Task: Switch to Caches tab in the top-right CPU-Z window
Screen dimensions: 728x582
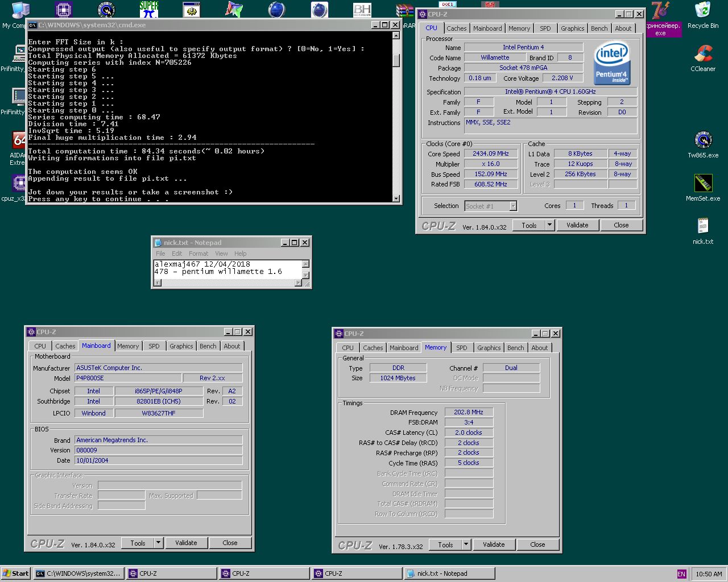Action: point(456,28)
